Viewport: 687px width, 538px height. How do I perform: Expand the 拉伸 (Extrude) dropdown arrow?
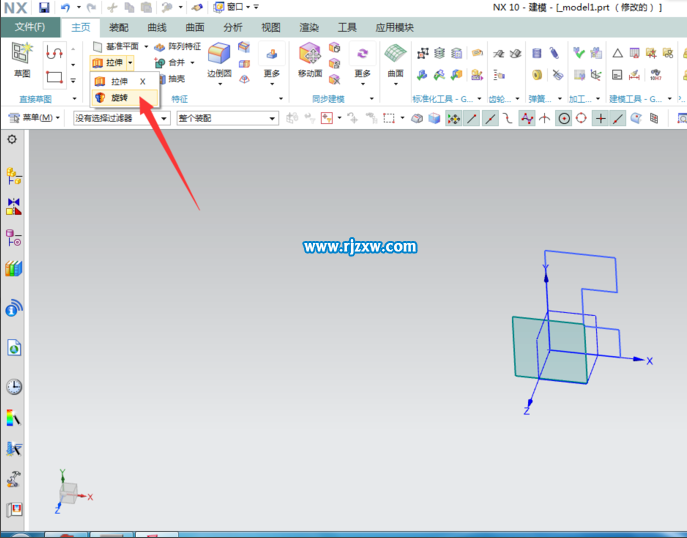pos(130,63)
